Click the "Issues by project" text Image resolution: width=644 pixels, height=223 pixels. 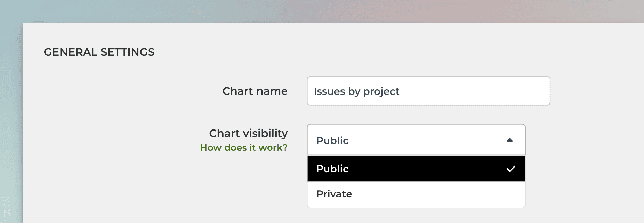tap(356, 91)
